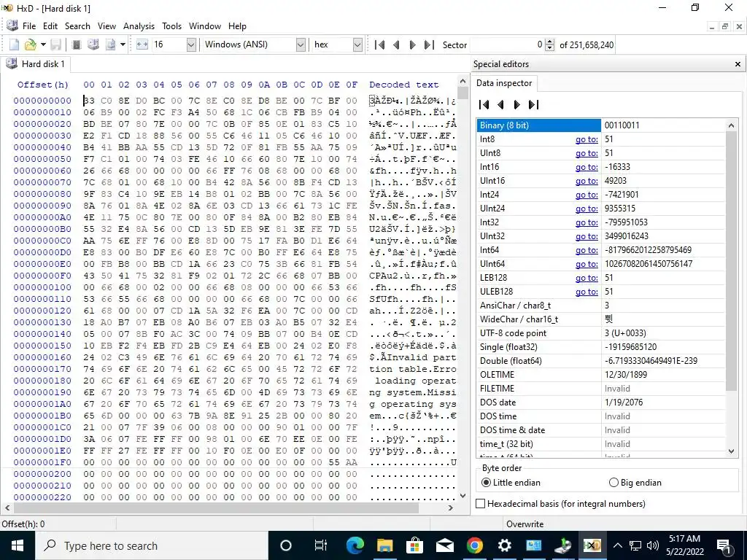Open the Settings gear on the taskbar
Image resolution: width=747 pixels, height=560 pixels.
coord(504,545)
